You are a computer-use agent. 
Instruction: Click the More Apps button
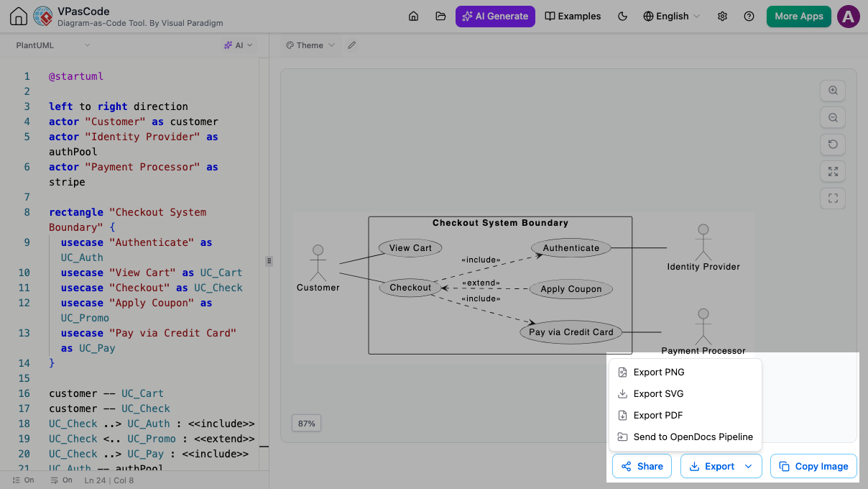[x=799, y=16]
